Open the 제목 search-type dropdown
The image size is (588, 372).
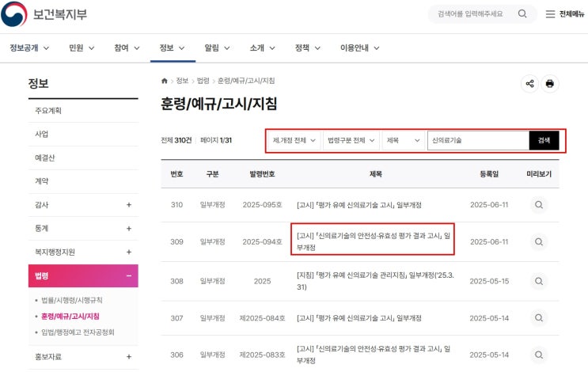pyautogui.click(x=403, y=140)
